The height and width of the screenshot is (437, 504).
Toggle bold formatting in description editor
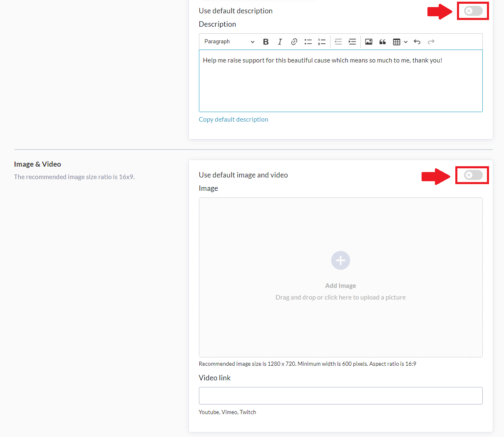(x=266, y=42)
